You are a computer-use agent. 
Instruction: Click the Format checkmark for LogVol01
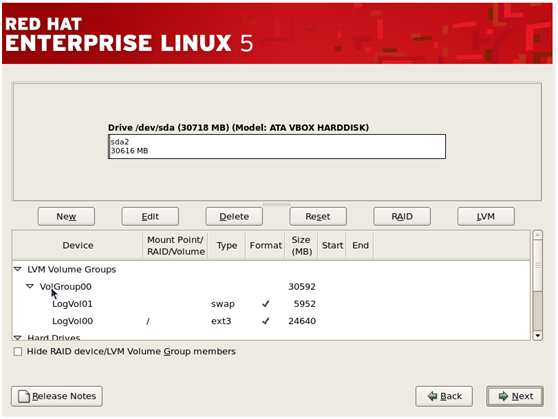point(265,304)
